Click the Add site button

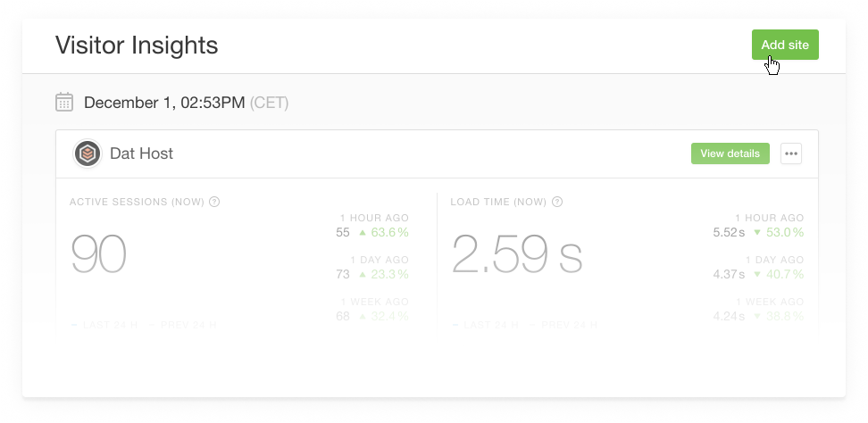pos(784,45)
